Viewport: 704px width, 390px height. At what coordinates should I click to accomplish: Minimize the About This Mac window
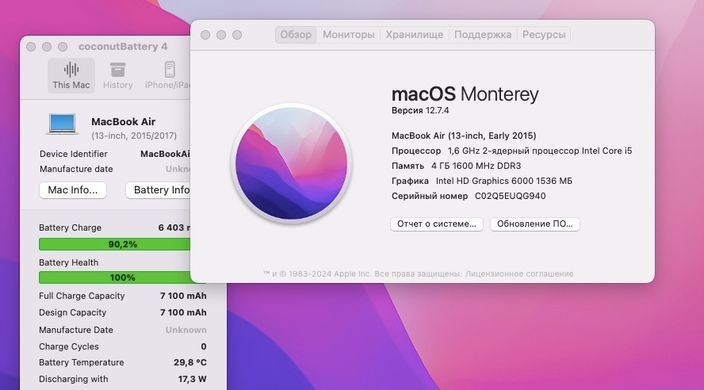tap(221, 35)
